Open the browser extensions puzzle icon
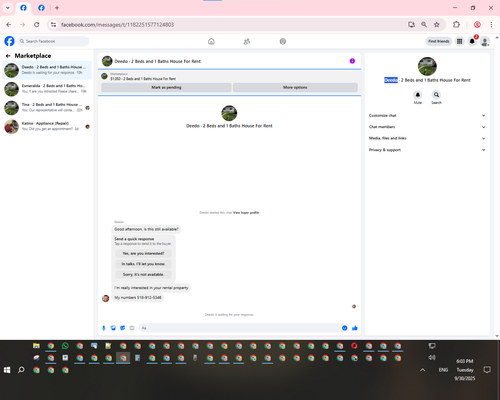The height and width of the screenshot is (400, 500). point(456,24)
